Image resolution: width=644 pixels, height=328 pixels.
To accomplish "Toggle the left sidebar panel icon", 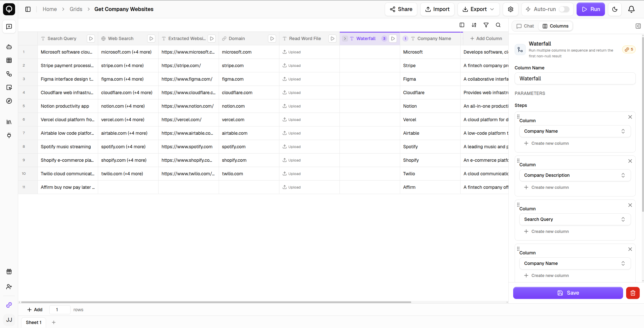I will pyautogui.click(x=28, y=9).
